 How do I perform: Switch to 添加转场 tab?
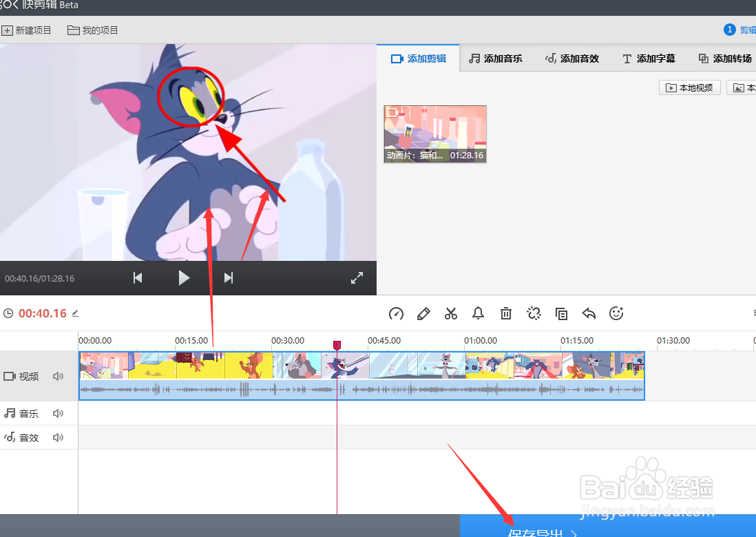click(725, 59)
